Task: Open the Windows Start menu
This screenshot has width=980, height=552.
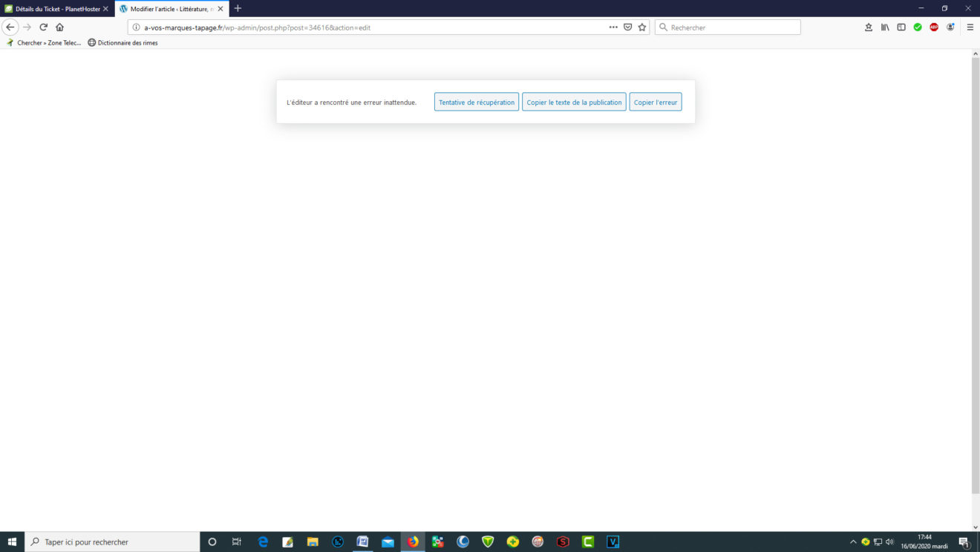Action: (12, 542)
